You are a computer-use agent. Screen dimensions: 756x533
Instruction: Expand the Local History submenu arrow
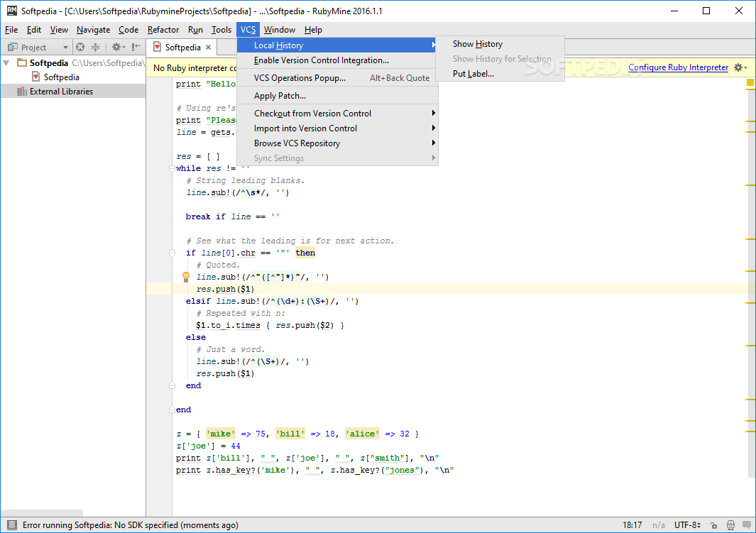click(434, 45)
